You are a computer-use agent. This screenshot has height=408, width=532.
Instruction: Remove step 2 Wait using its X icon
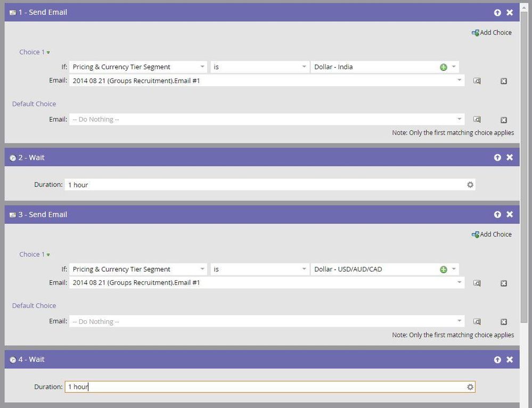pos(510,157)
